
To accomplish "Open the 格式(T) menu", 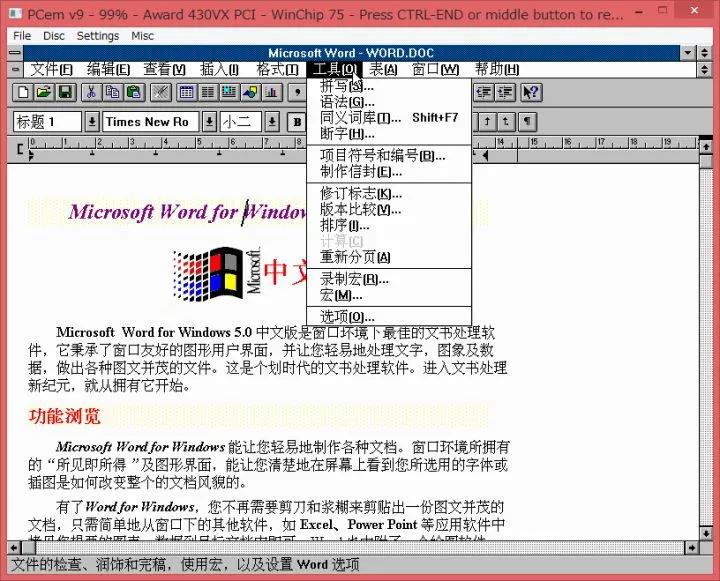I will click(x=277, y=69).
